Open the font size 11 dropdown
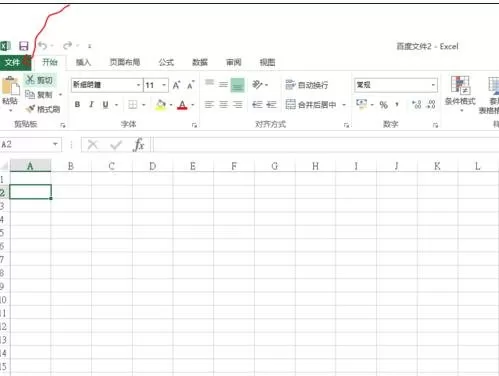Viewport: 499px width, 376px height. [x=164, y=85]
